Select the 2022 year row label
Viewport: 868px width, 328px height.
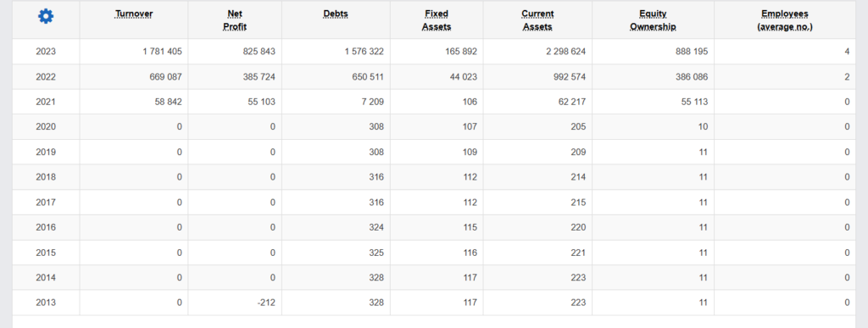coord(46,77)
